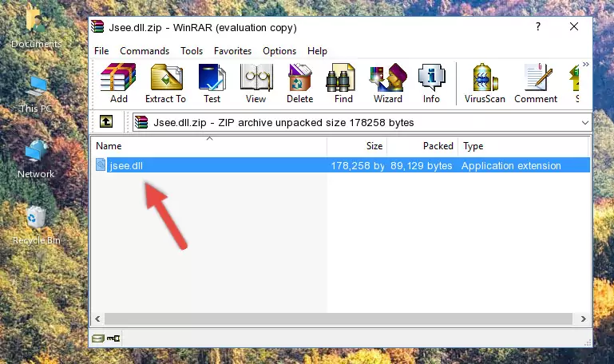Viewport: 614px width, 364px height.
Task: Sort files by Size column
Action: [x=357, y=146]
